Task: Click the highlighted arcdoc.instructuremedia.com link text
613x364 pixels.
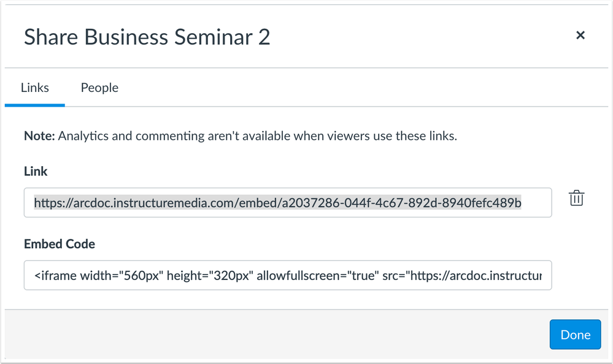Action: pyautogui.click(x=277, y=202)
